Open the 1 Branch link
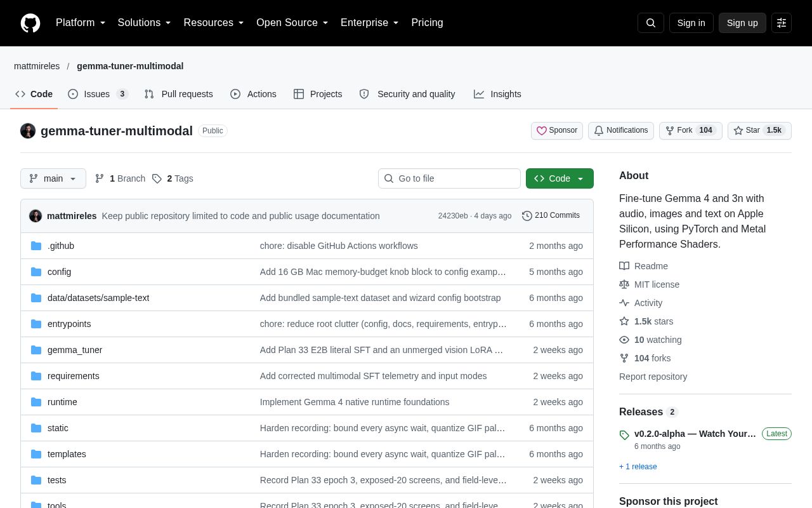 point(120,178)
